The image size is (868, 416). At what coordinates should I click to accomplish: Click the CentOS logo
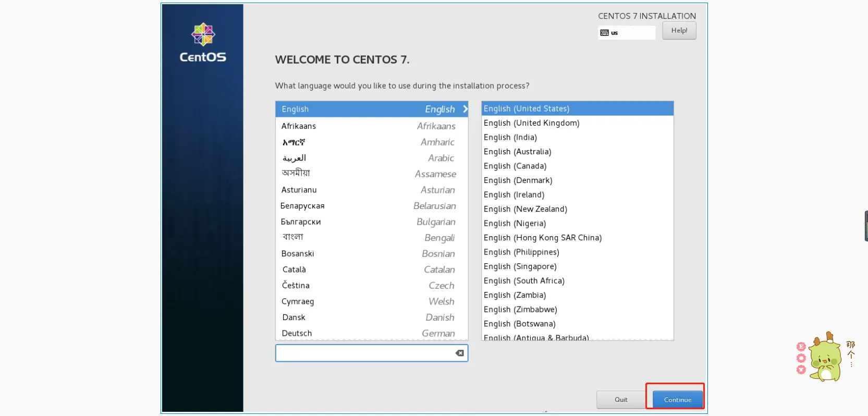(203, 43)
